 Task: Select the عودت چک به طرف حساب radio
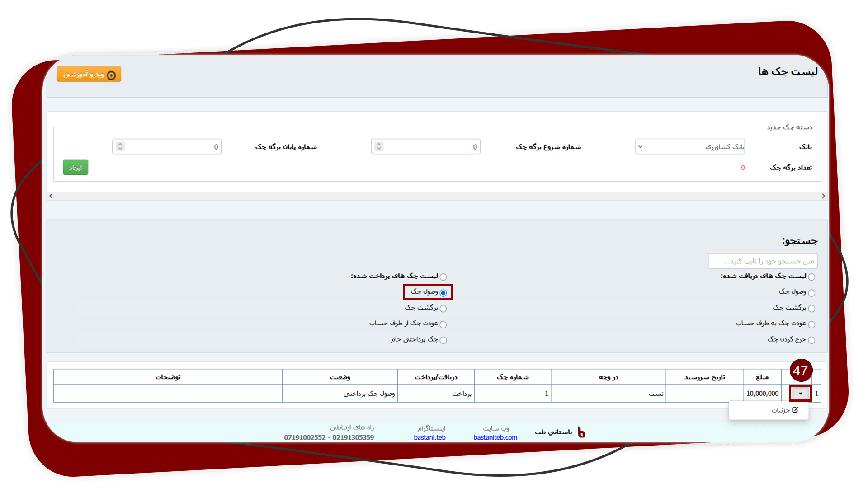pos(811,324)
